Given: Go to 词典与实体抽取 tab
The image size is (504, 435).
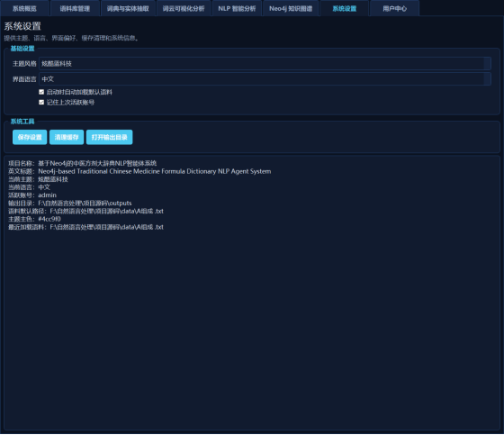Looking at the screenshot, I should coord(128,8).
